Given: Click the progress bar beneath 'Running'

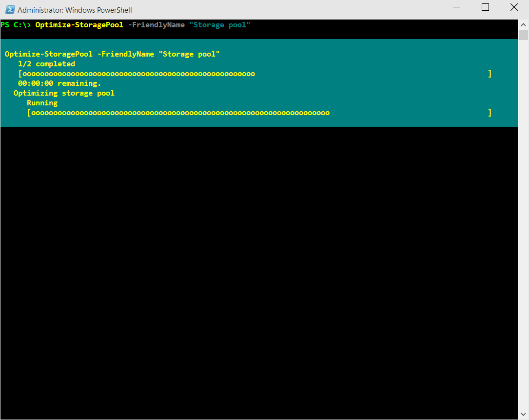Looking at the screenshot, I should point(259,113).
